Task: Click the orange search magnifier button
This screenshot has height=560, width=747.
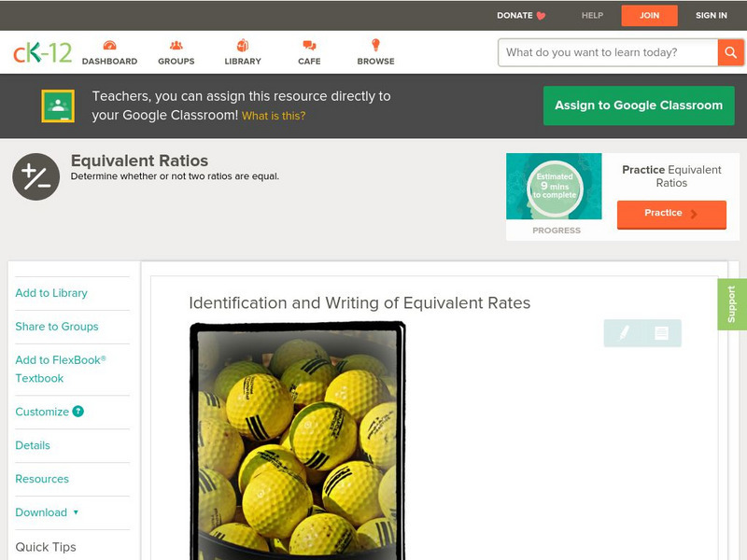Action: click(x=730, y=52)
